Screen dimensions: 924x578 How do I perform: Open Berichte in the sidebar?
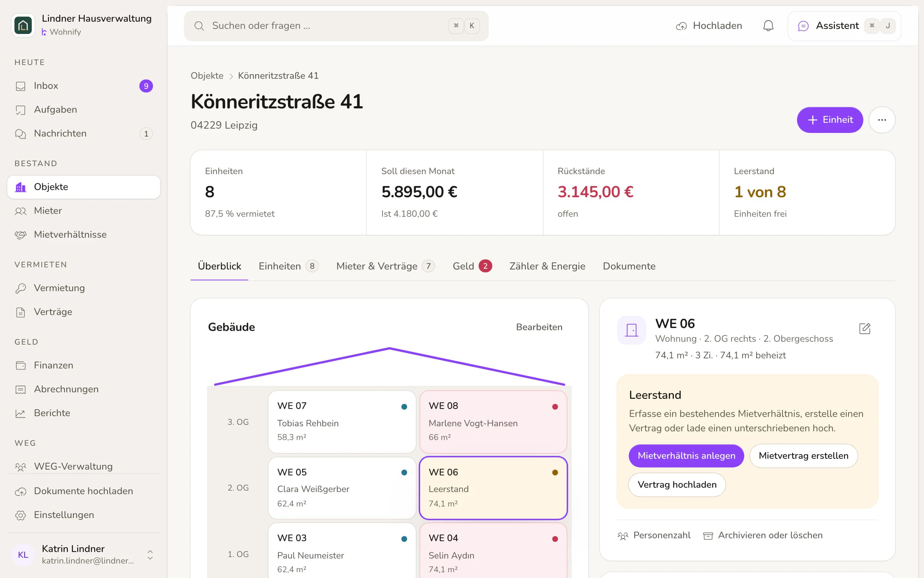(84, 413)
